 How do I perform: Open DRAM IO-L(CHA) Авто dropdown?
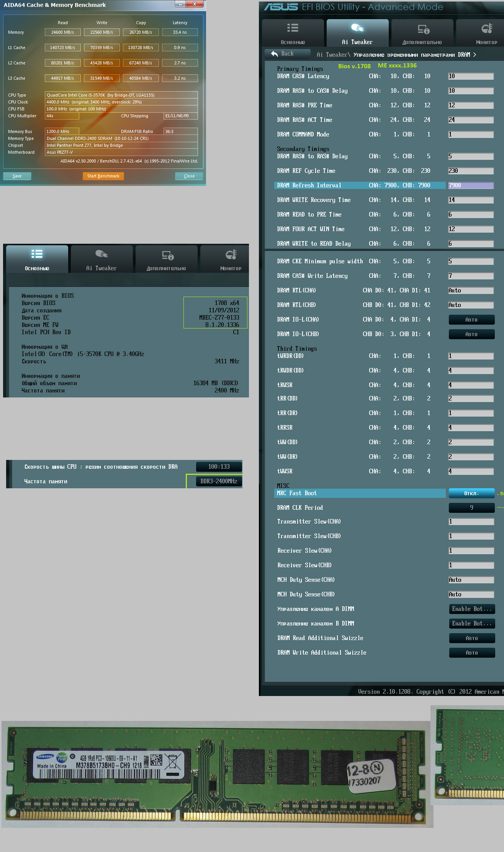coord(471,320)
